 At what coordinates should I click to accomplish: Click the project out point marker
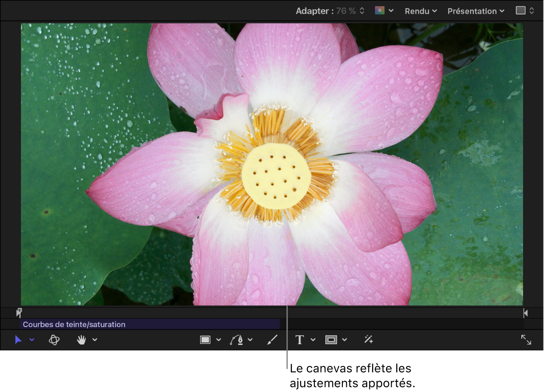point(526,313)
